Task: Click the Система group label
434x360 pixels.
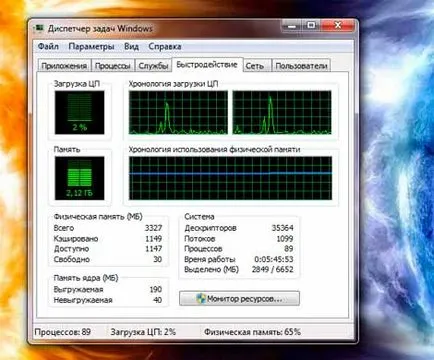Action: 199,217
